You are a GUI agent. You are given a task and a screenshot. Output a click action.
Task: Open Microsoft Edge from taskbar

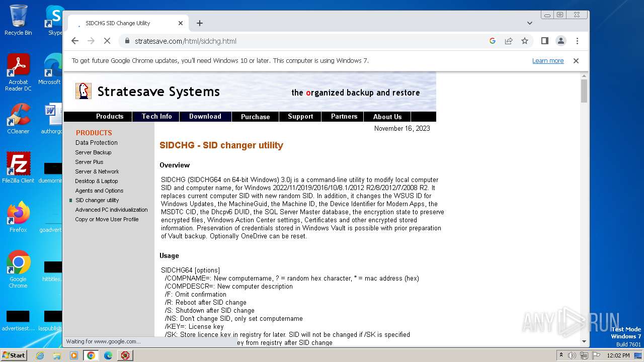point(108,355)
